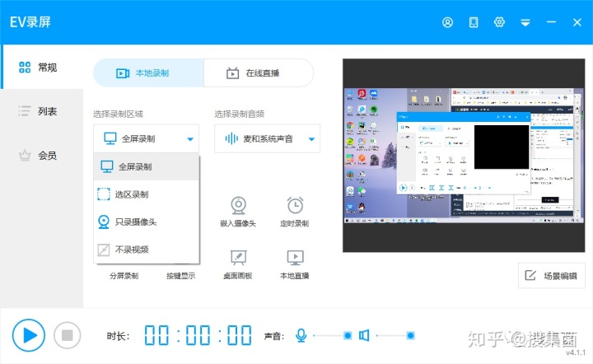This screenshot has width=593, height=364.
Task: Open the title bar dropdown menu icon
Action: (x=525, y=23)
